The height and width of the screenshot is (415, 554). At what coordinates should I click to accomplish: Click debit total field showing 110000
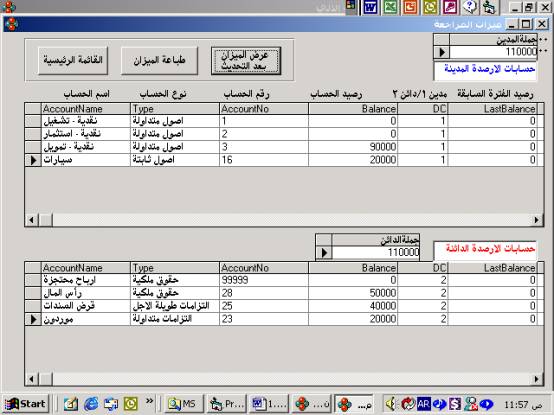(x=493, y=52)
